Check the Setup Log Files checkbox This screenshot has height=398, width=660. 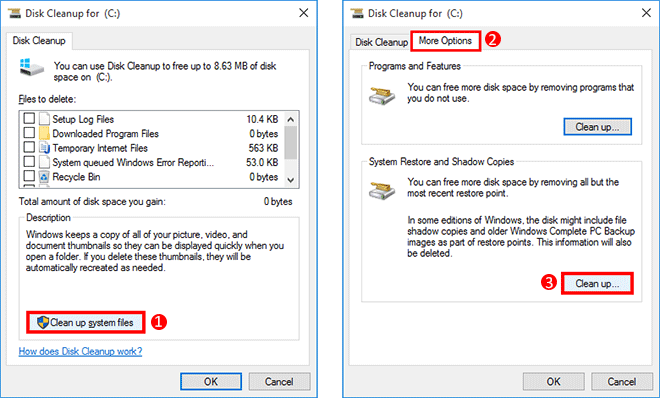coord(29,118)
